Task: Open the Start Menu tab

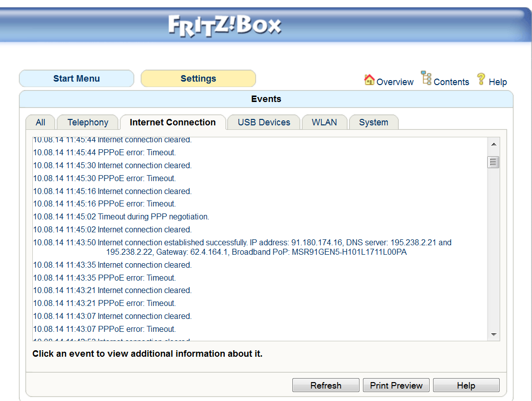Action: pyautogui.click(x=77, y=79)
